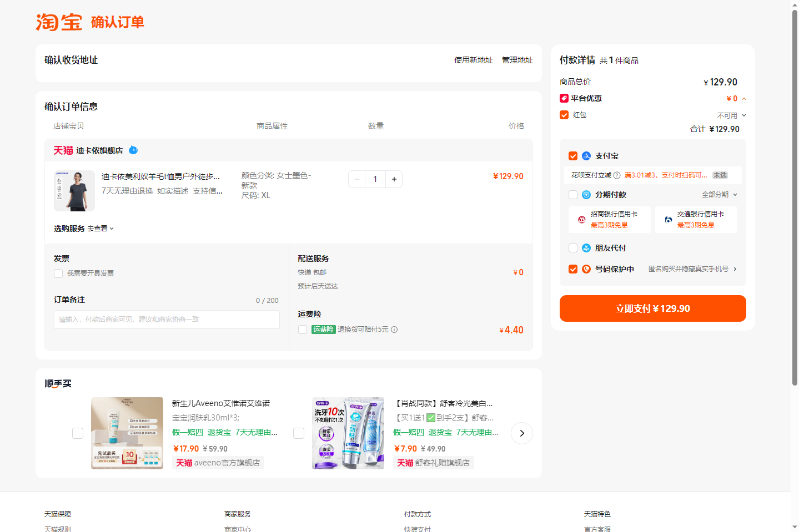Click the Taobao logo in the header
Image resolution: width=799 pixels, height=532 pixels.
(x=59, y=22)
